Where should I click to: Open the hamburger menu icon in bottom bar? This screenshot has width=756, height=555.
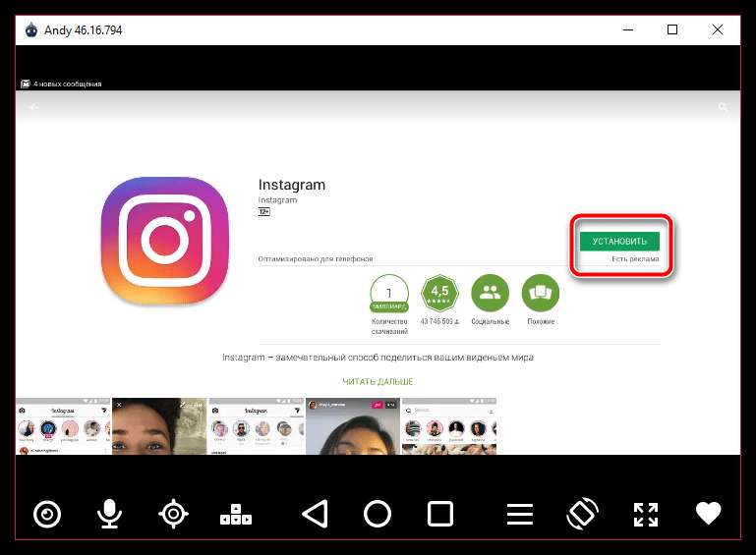(x=520, y=514)
